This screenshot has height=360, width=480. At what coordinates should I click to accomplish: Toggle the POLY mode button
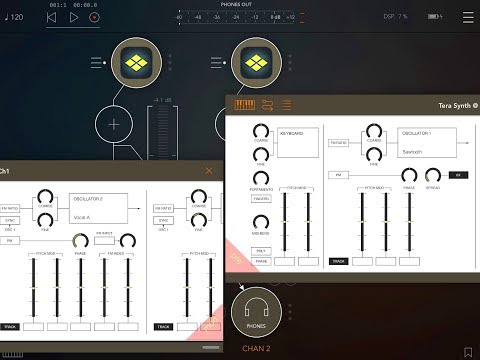tap(261, 251)
